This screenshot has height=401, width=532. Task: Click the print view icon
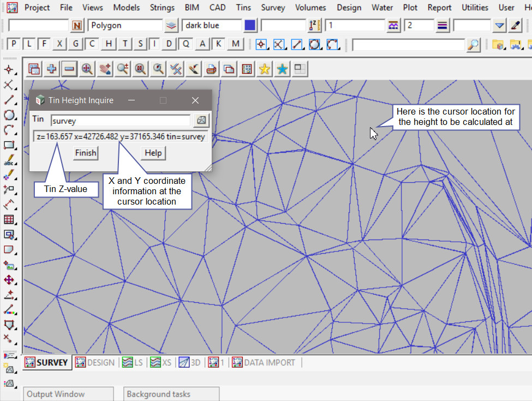pyautogui.click(x=211, y=69)
